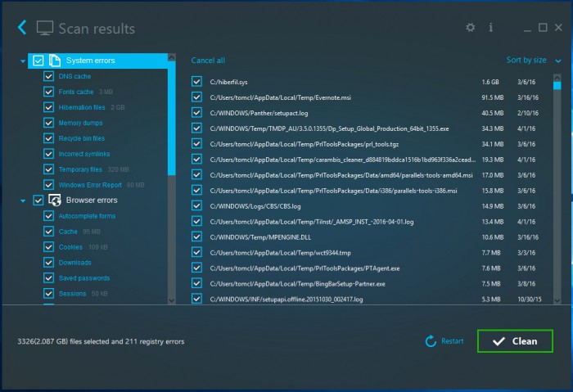Click the Restart link
This screenshot has width=573, height=392.
(453, 341)
